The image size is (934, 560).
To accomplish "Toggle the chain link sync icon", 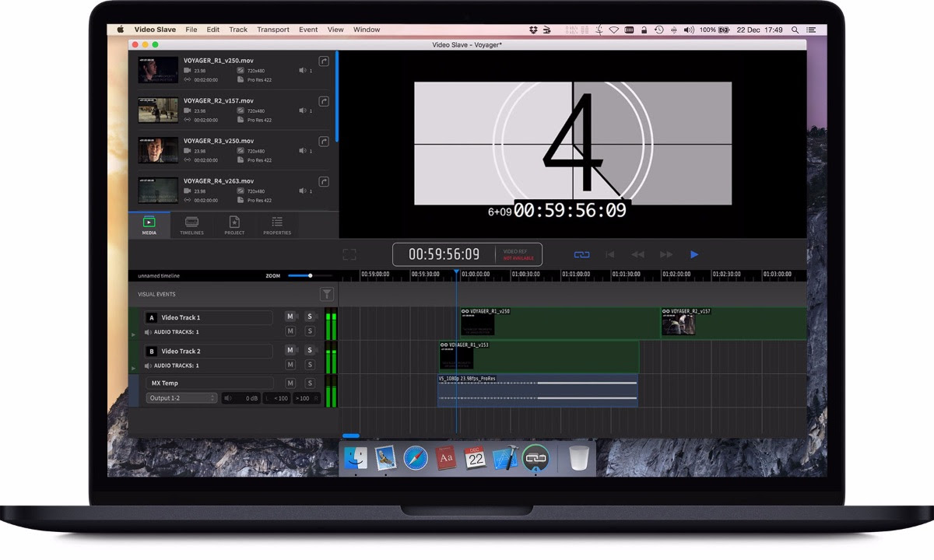I will pos(582,254).
